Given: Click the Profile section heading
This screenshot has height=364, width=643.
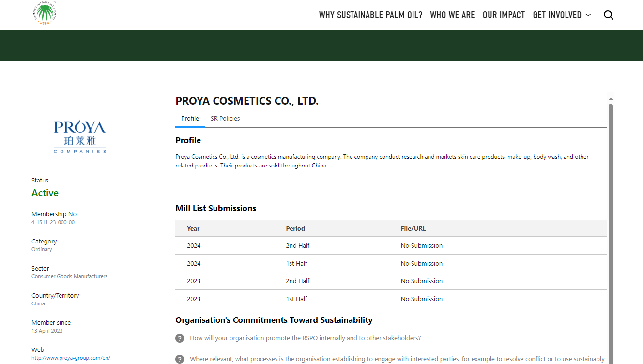Looking at the screenshot, I should tap(188, 141).
